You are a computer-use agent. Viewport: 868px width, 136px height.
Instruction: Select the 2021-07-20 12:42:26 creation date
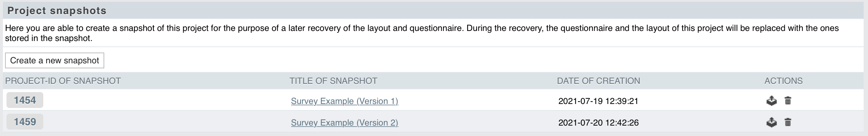point(599,123)
